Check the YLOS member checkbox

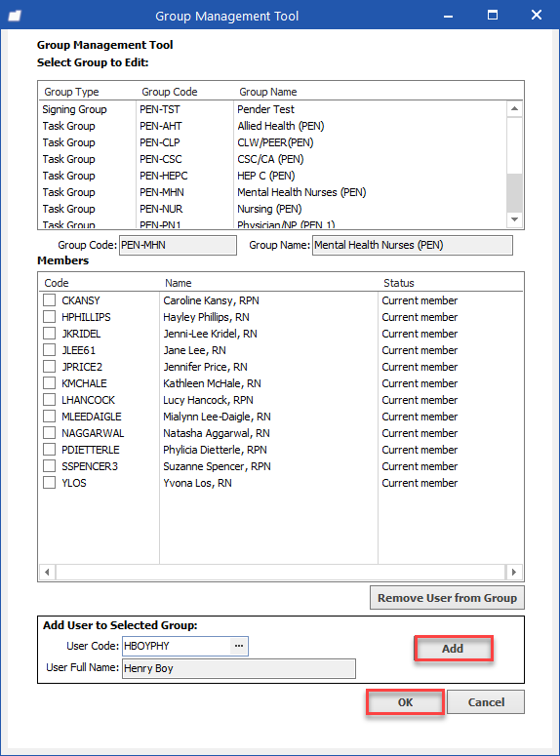(49, 483)
